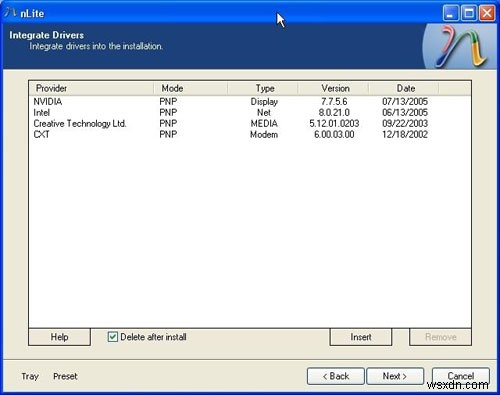Maximize the nLite window
Image resolution: width=500 pixels, height=395 pixels.
(469, 13)
